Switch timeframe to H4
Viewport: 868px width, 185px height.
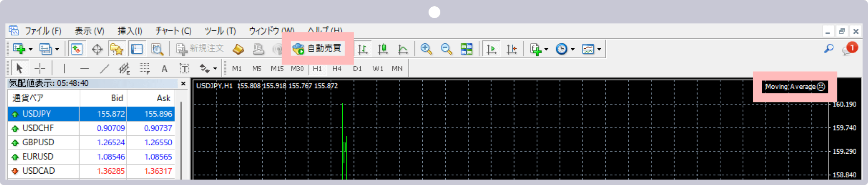click(x=337, y=69)
